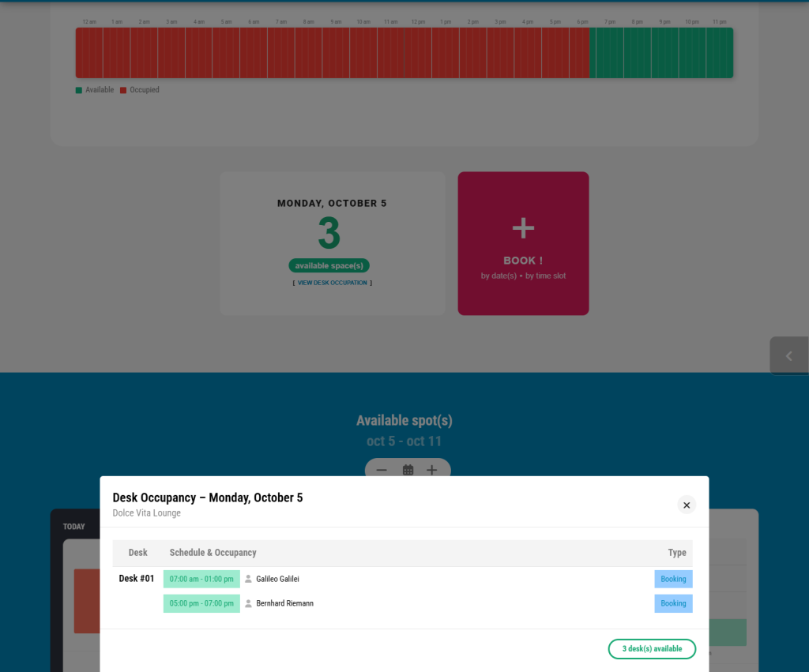809x672 pixels.
Task: Click the large number 3 count
Action: (329, 233)
